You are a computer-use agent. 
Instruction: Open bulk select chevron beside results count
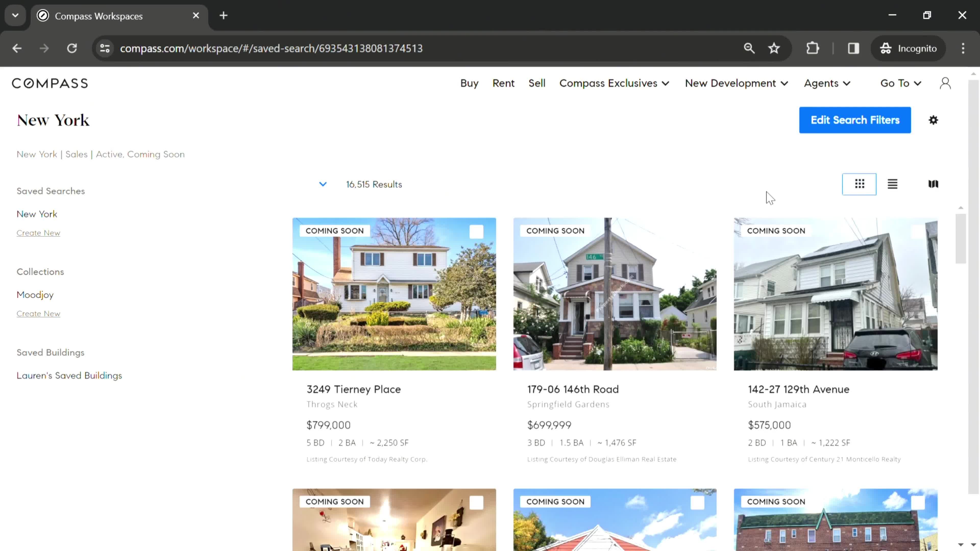(x=323, y=184)
